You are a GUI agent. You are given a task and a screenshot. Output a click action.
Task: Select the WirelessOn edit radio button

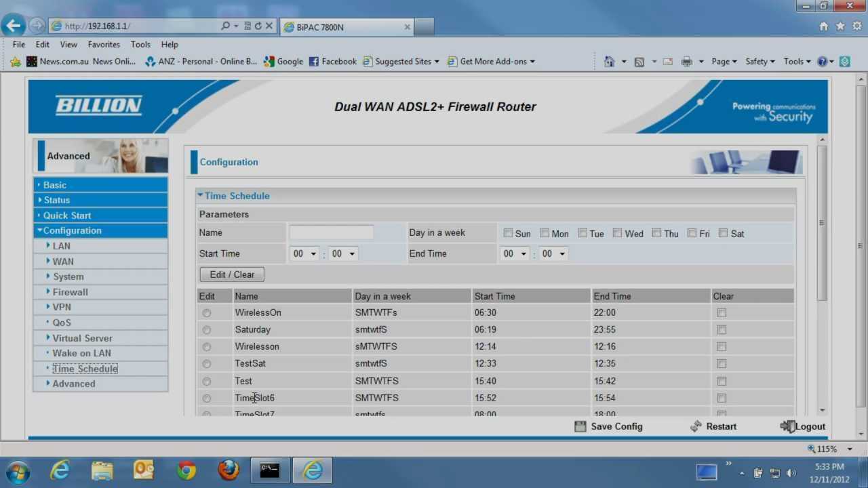[x=206, y=313]
